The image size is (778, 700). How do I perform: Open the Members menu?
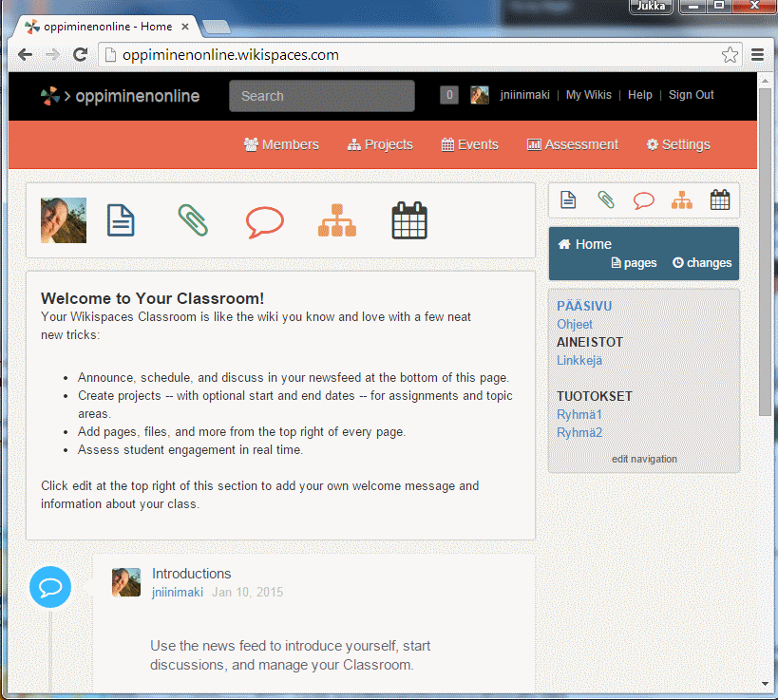point(281,144)
